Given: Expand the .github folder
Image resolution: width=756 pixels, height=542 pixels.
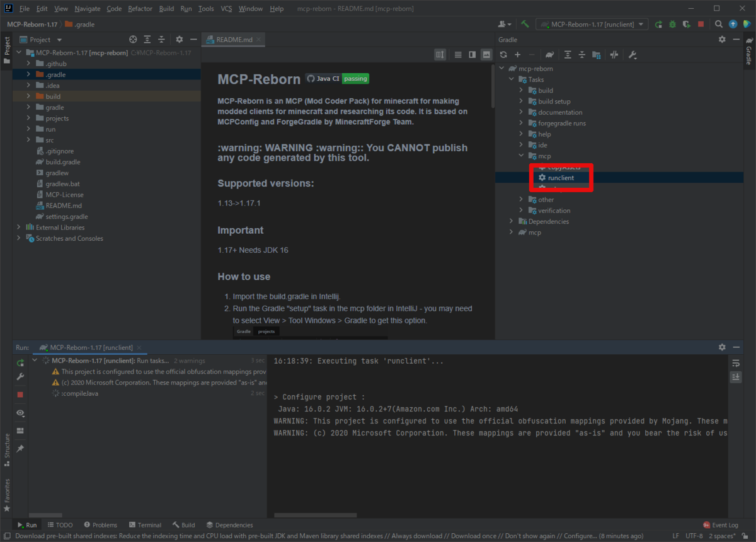Looking at the screenshot, I should [x=28, y=64].
